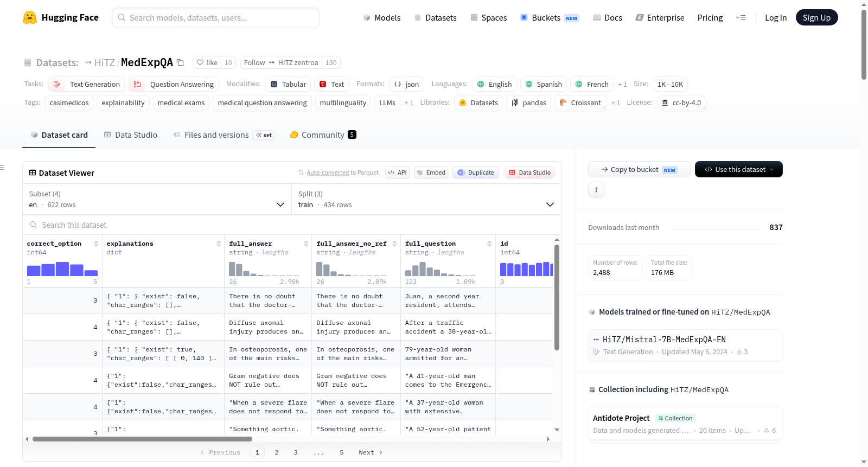
Task: Filter by Tabular modality
Action: coord(288,84)
